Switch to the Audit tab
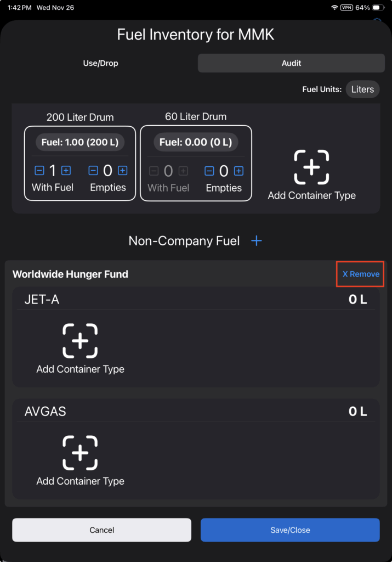Screen dimensions: 392x562 point(291,63)
